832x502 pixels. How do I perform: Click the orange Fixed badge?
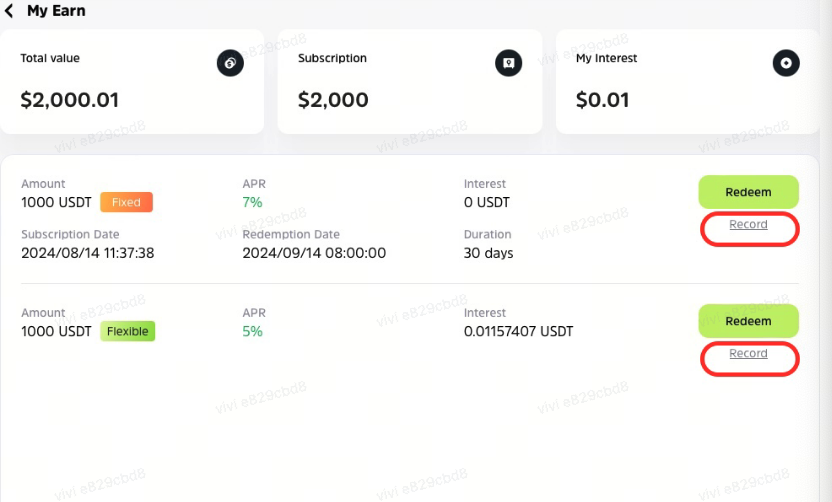[x=126, y=202]
